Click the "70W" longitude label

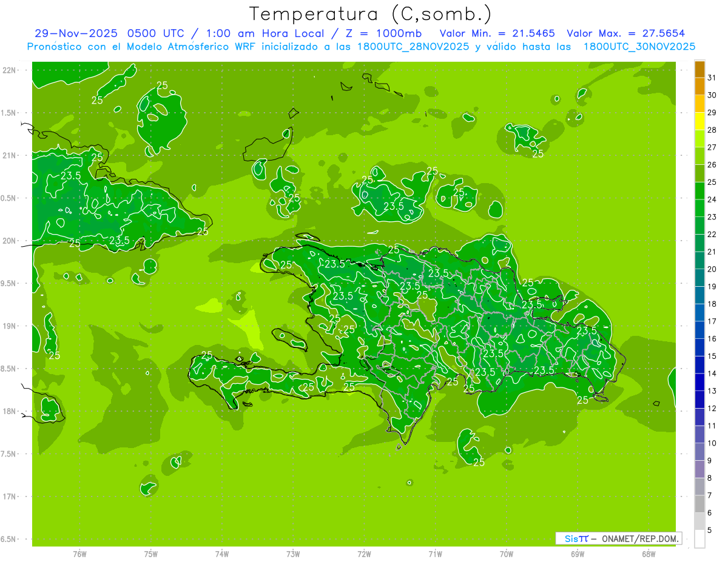[x=507, y=554]
